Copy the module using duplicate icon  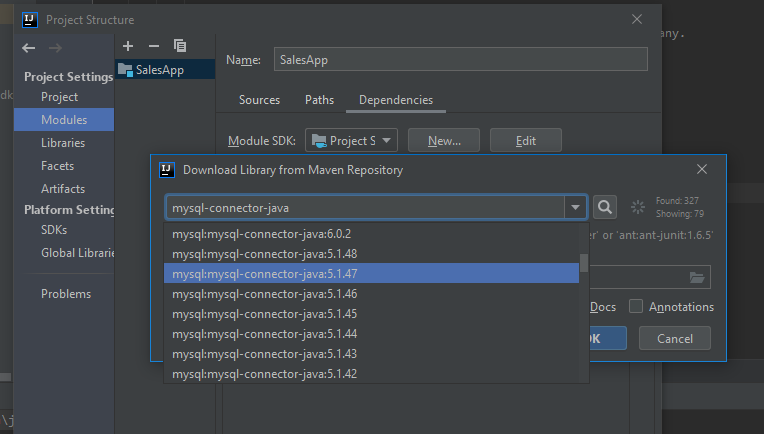pyautogui.click(x=180, y=46)
